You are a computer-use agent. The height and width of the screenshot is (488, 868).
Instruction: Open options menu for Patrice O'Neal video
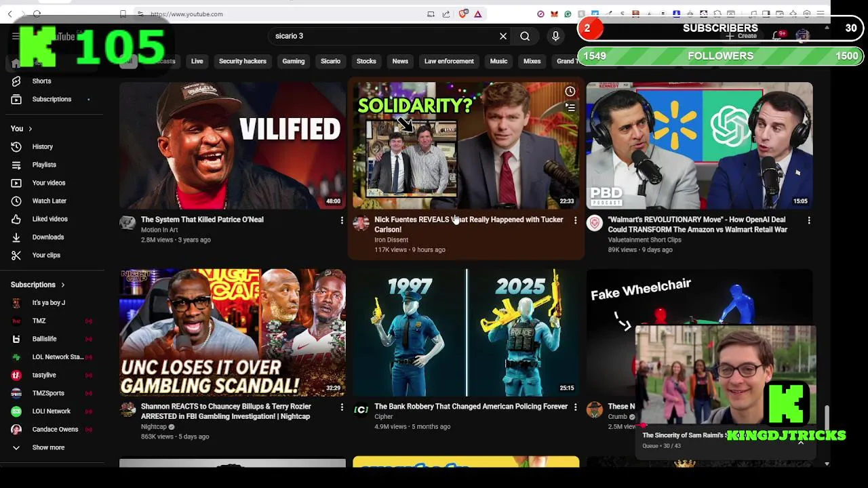tap(342, 220)
